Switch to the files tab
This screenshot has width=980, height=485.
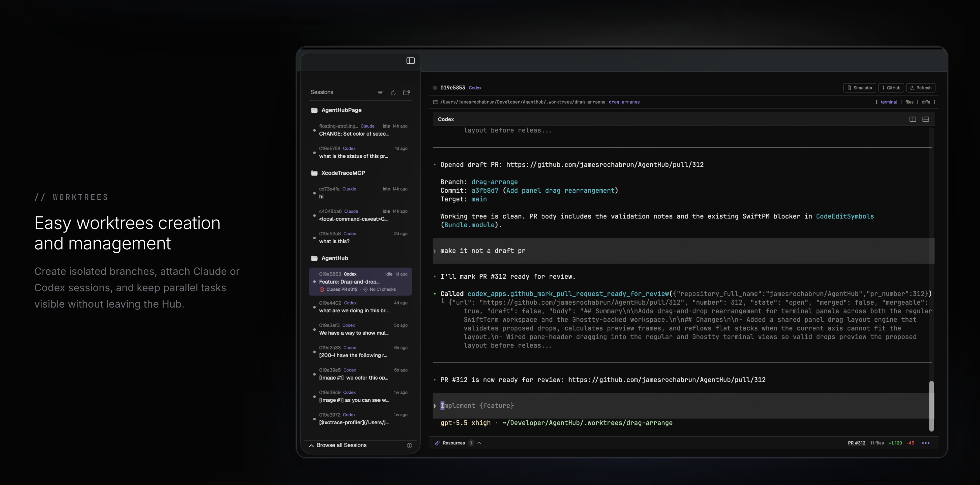[x=909, y=102]
